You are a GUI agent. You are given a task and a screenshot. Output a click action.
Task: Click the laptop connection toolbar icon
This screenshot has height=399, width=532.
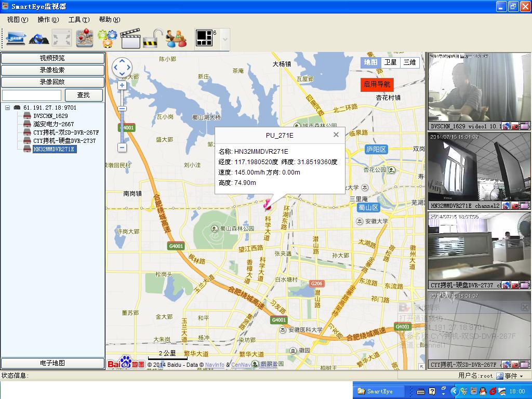(x=16, y=38)
